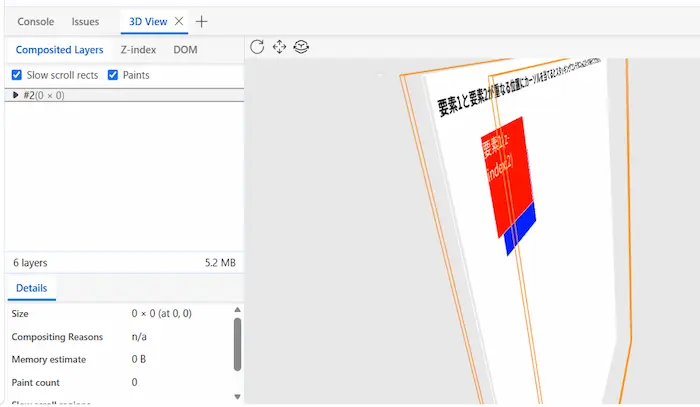Screen dimensions: 700x407
Task: Click the Japanese heading text layer in canvas
Action: [x=518, y=87]
